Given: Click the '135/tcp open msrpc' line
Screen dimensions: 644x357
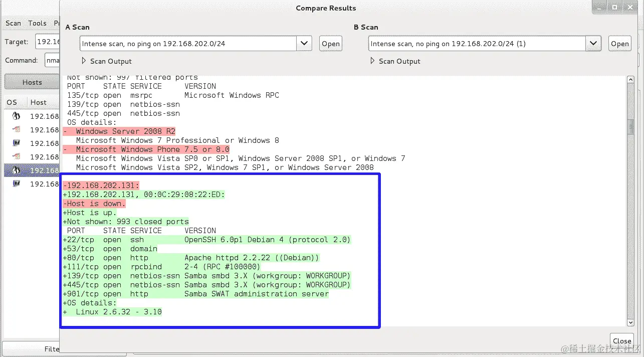Looking at the screenshot, I should [173, 95].
